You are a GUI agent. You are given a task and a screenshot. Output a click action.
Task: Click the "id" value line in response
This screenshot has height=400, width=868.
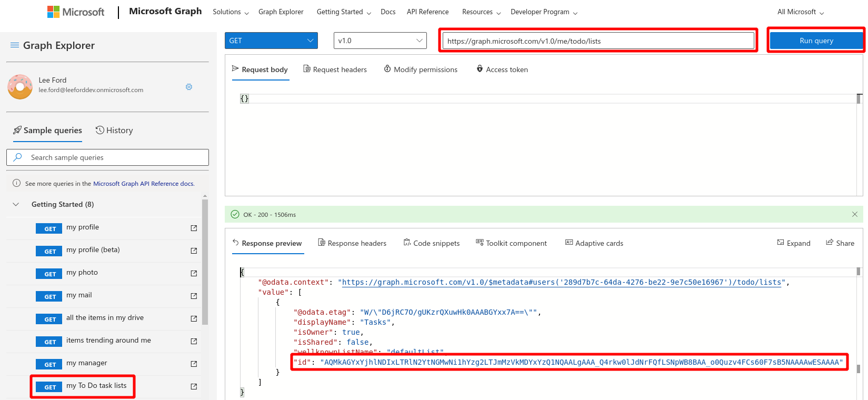(x=568, y=362)
